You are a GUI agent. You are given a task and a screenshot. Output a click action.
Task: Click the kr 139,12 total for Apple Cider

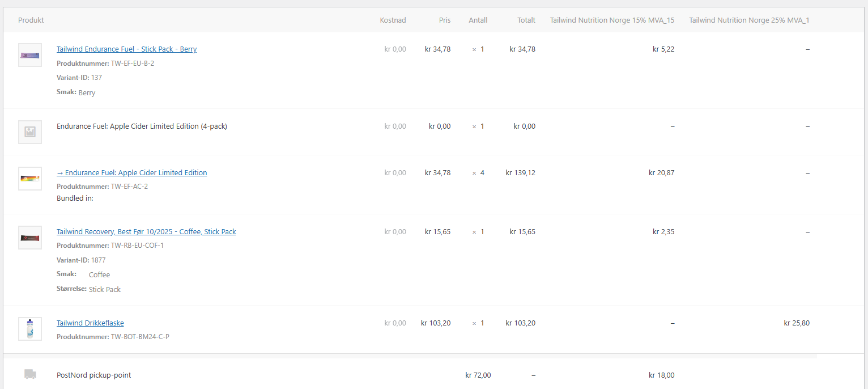520,173
